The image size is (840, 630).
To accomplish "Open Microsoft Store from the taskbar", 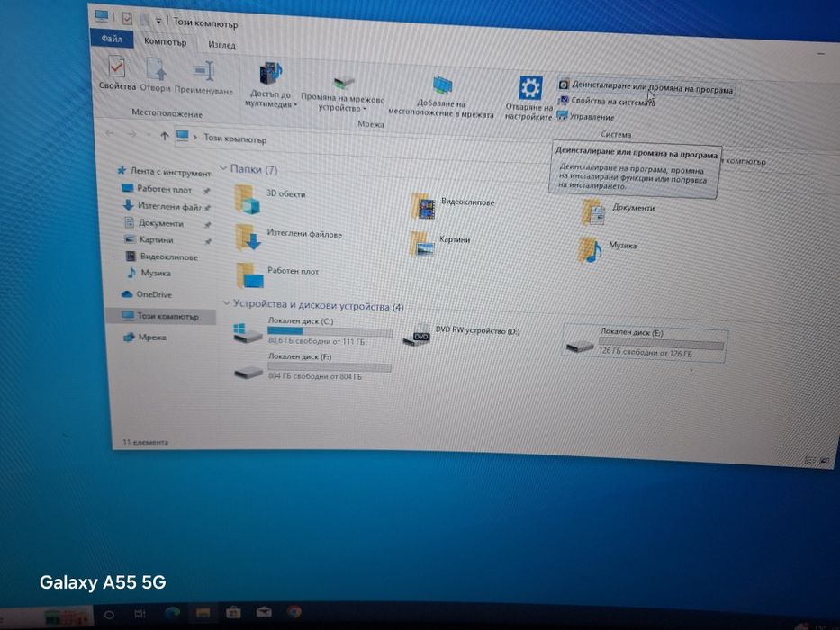I will coord(233,612).
